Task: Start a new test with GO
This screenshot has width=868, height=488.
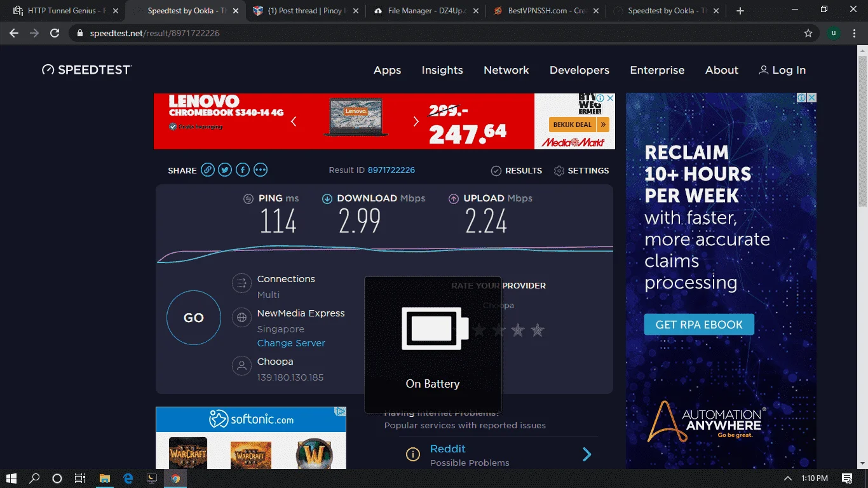Action: pyautogui.click(x=194, y=318)
